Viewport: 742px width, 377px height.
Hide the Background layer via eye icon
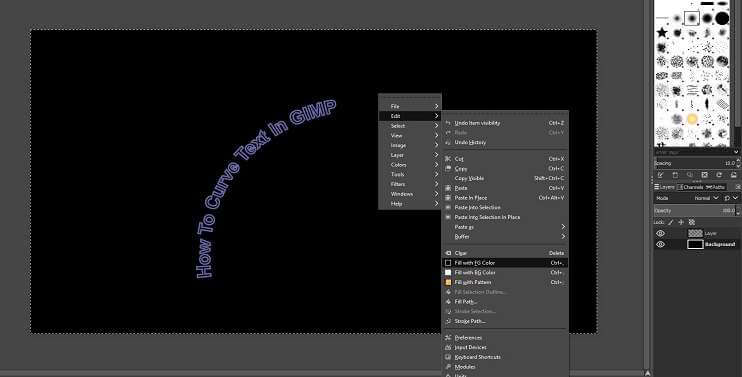[661, 244]
